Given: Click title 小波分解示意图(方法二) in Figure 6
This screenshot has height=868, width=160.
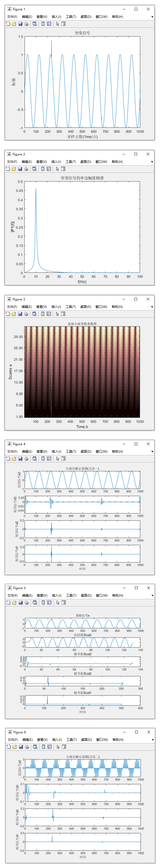Looking at the screenshot, I should [83, 757].
